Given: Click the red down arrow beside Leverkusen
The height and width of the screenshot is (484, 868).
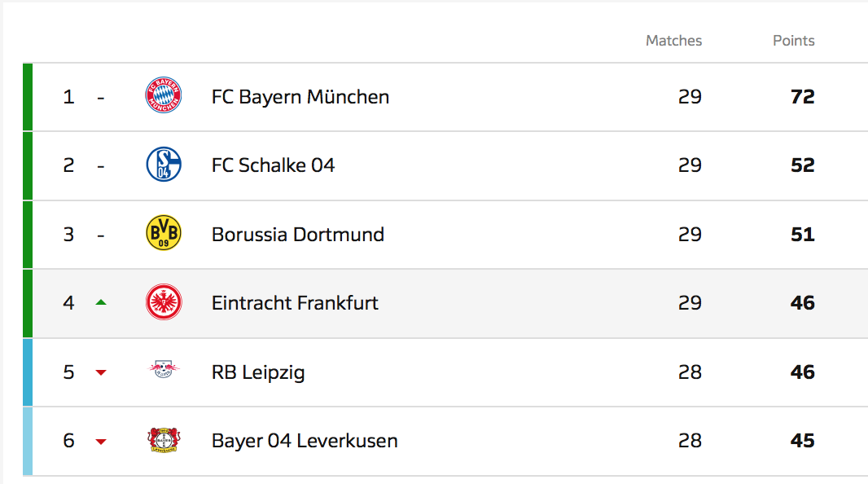Looking at the screenshot, I should [101, 442].
